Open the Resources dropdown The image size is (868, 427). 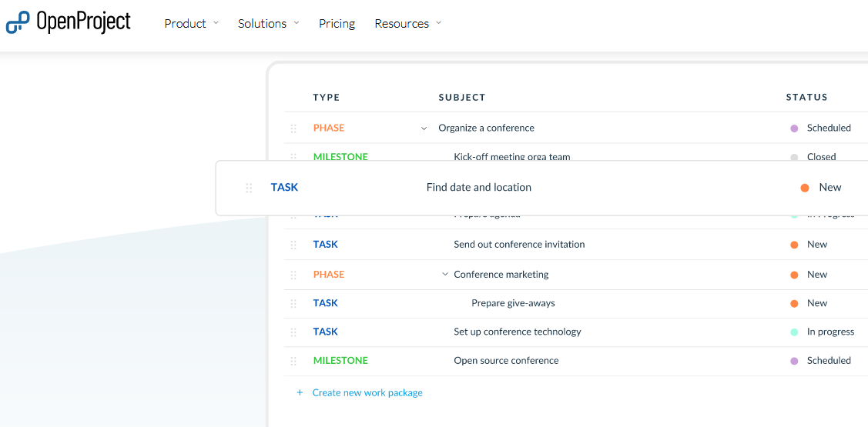click(x=407, y=24)
